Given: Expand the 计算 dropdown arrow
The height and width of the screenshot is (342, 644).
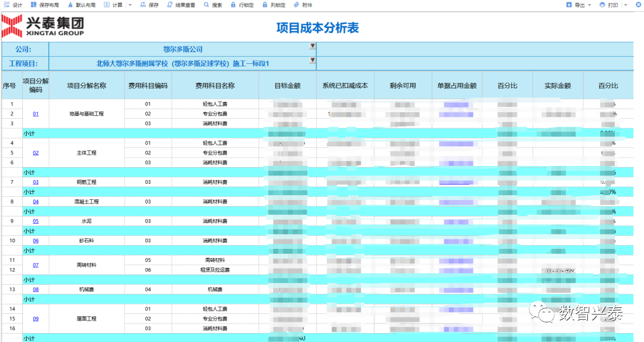Looking at the screenshot, I should pos(130,5).
